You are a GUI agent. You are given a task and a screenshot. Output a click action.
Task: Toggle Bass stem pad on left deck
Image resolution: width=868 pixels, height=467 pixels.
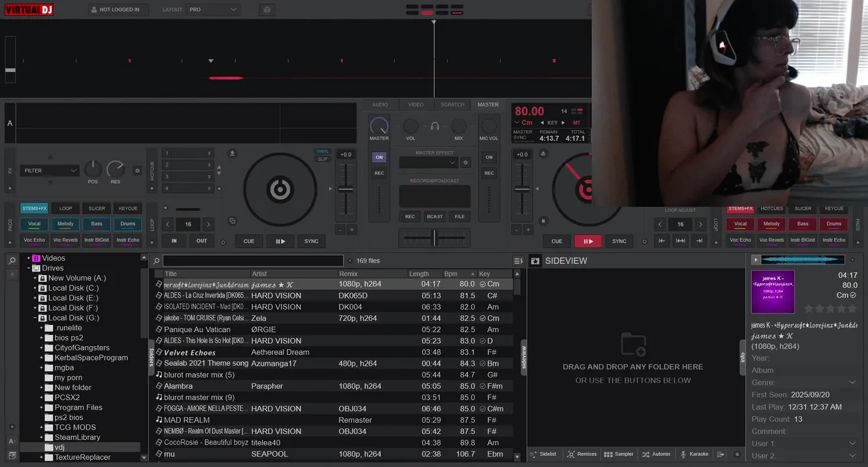pyautogui.click(x=97, y=224)
